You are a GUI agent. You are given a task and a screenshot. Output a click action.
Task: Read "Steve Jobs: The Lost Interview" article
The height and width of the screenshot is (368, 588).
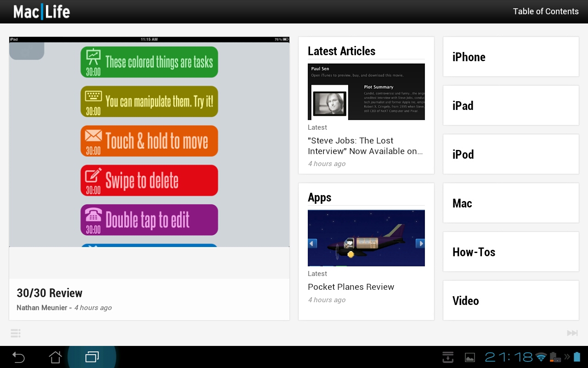tap(365, 146)
